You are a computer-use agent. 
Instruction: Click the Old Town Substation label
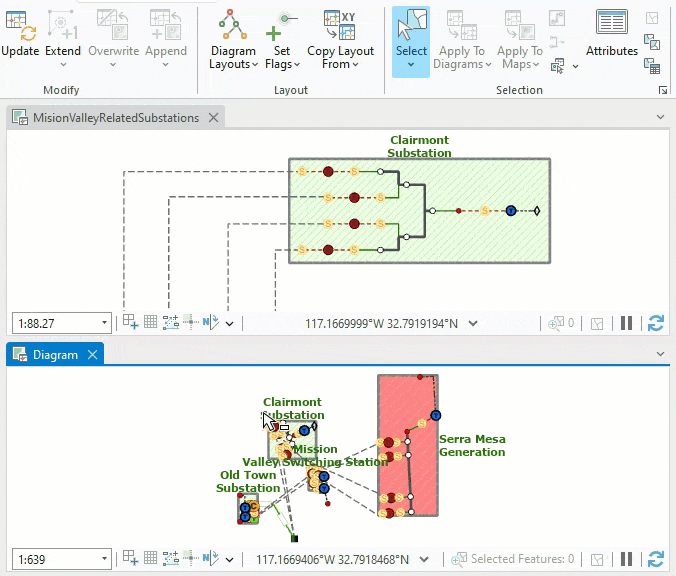(248, 481)
